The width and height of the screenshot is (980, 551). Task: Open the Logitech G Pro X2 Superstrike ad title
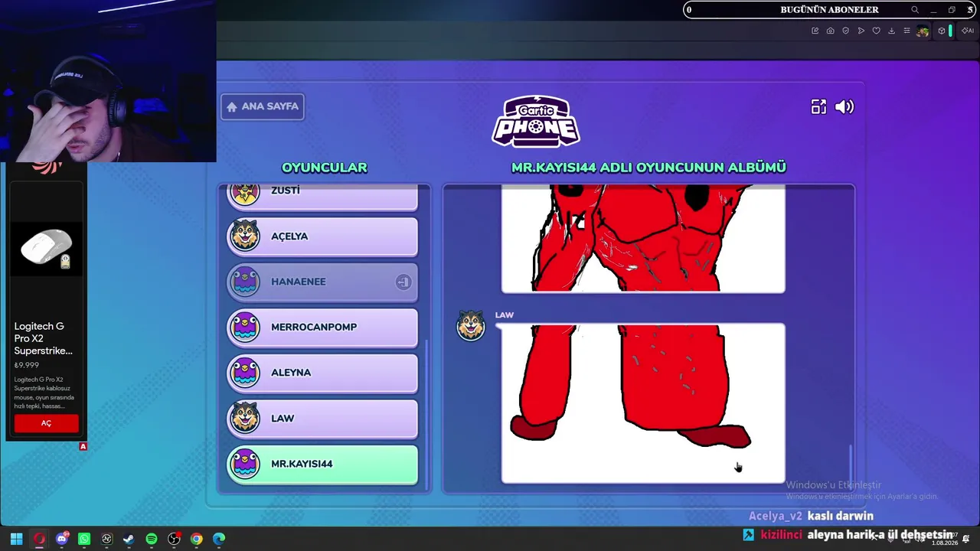(x=44, y=338)
